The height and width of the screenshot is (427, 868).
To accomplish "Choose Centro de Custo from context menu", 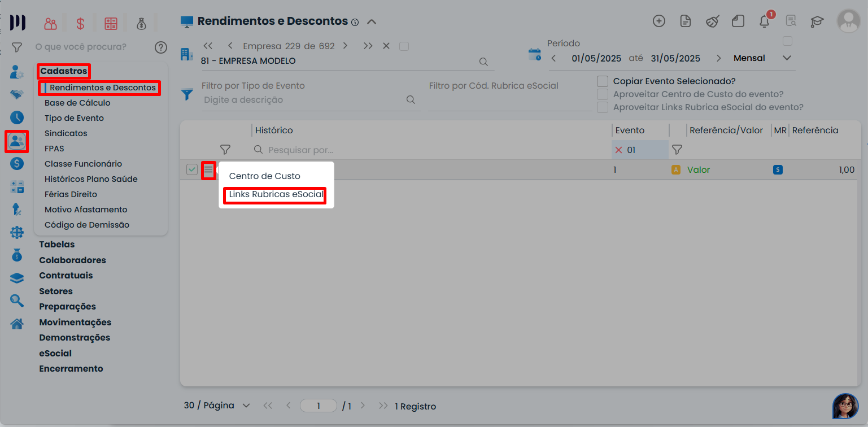I will pyautogui.click(x=264, y=176).
